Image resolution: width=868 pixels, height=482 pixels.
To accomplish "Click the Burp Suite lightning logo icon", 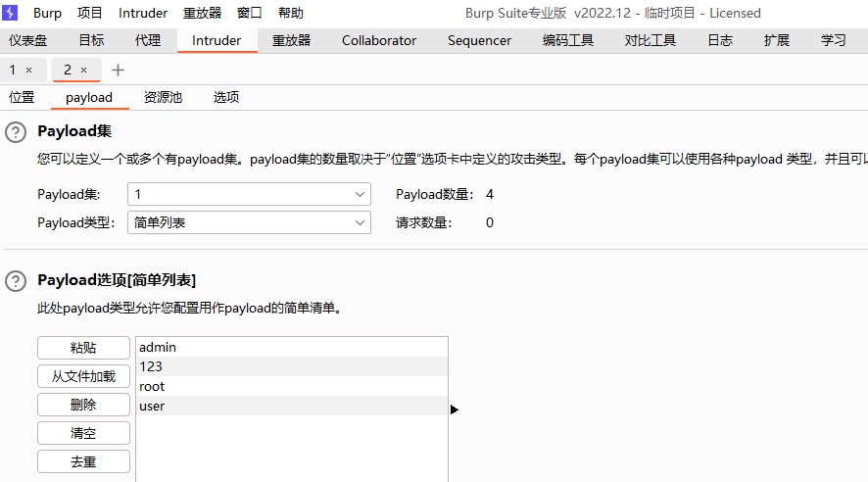I will click(10, 13).
